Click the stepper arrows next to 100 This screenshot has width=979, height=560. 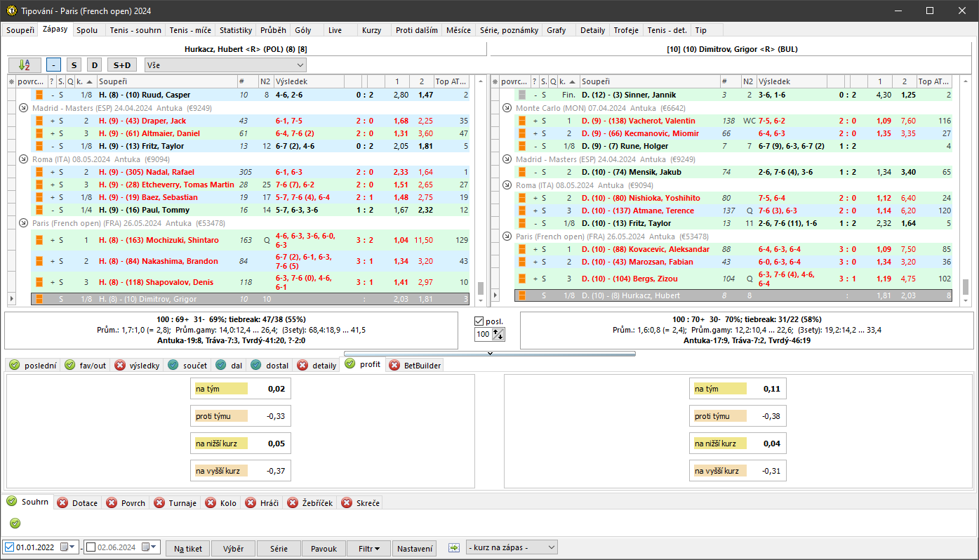point(499,335)
